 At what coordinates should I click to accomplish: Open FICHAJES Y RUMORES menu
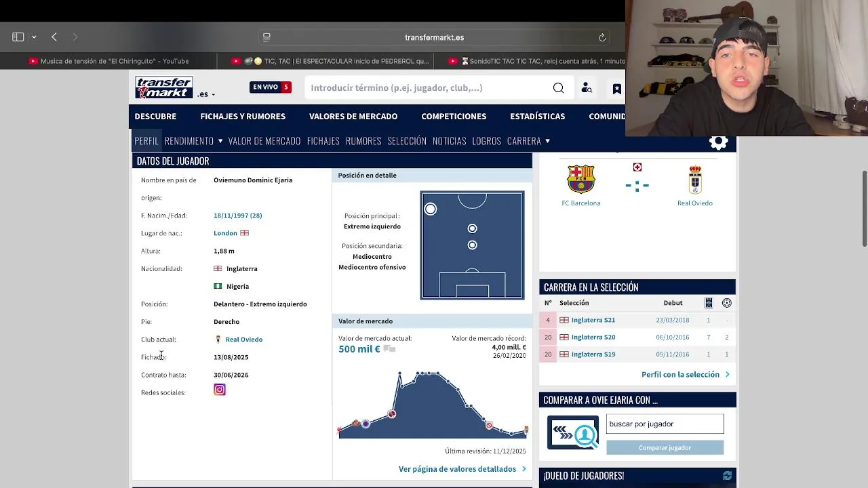243,117
